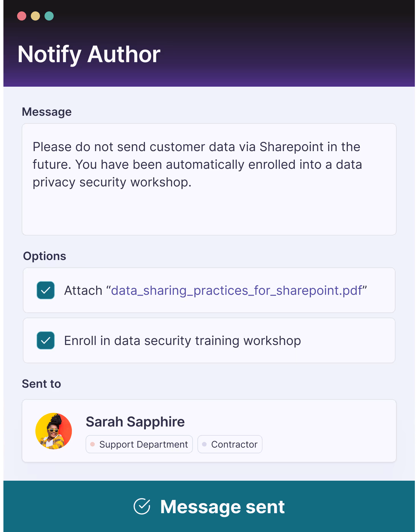This screenshot has width=418, height=532.
Task: Click the Message sent button
Action: (209, 506)
